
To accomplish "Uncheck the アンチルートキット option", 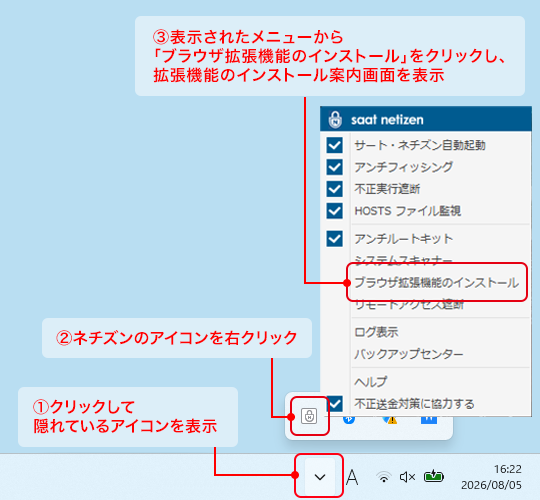I will [334, 239].
